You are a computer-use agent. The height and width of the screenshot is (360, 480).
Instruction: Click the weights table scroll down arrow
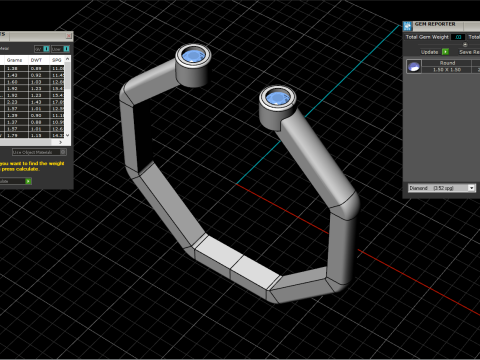(x=68, y=135)
